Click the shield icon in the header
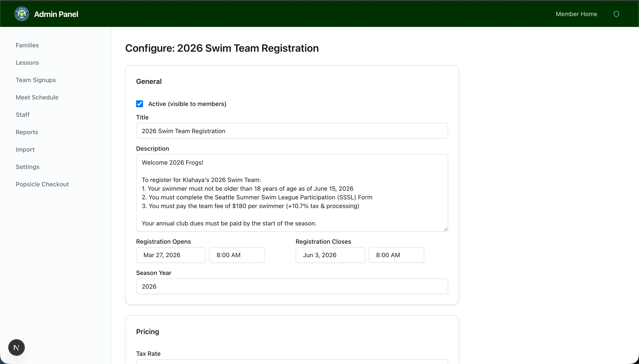The height and width of the screenshot is (364, 639). [x=616, y=14]
